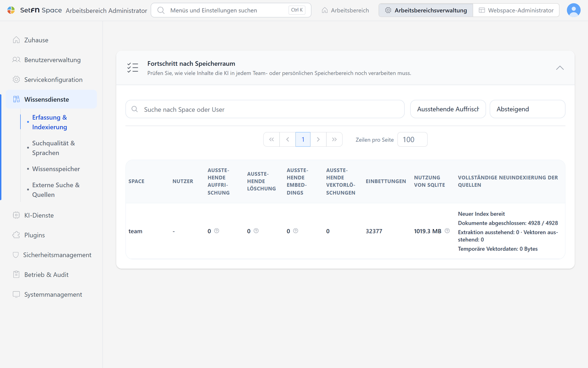Click the Zuhause home icon in sidebar
This screenshot has width=588, height=368.
point(16,40)
